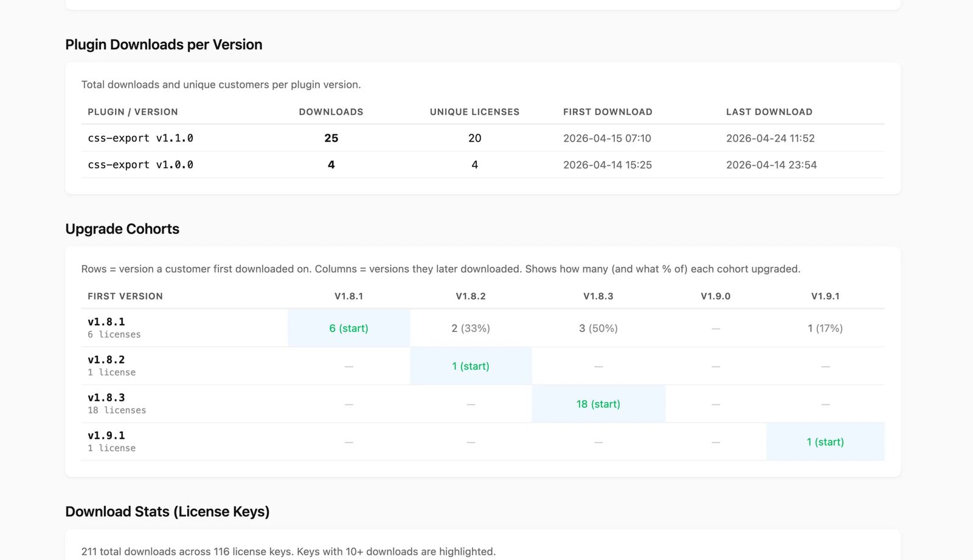Click the V1.8.2 column header
Image resolution: width=973 pixels, height=560 pixels.
tap(471, 296)
